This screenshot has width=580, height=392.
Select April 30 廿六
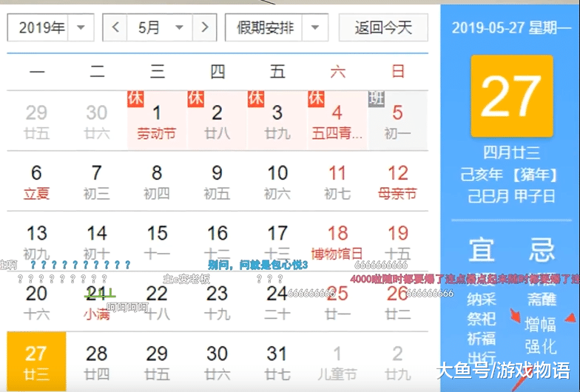[97, 121]
